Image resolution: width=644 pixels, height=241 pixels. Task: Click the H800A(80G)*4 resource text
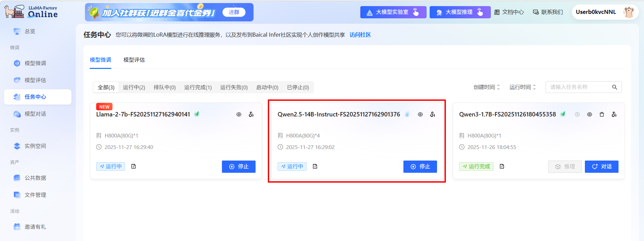(x=303, y=136)
